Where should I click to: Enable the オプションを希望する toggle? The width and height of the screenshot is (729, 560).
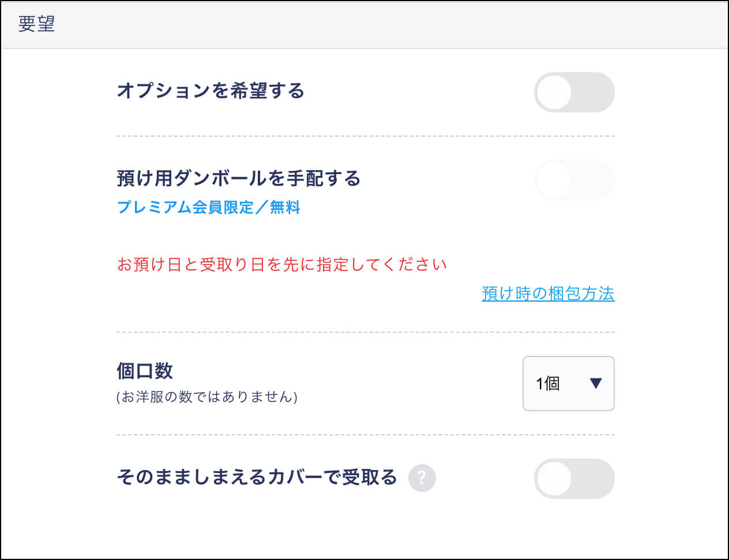coord(574,92)
